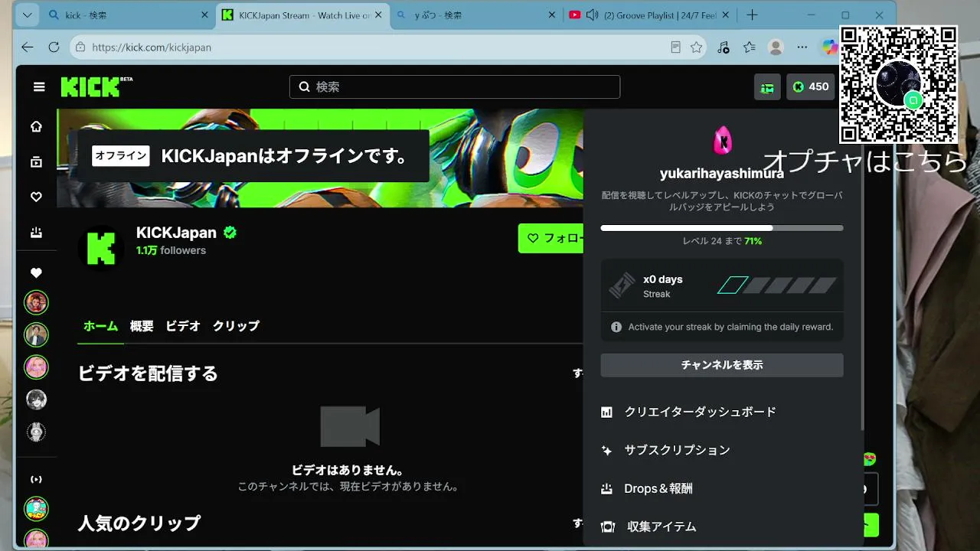Click the 1.1万 followers count
980x551 pixels.
coord(171,250)
